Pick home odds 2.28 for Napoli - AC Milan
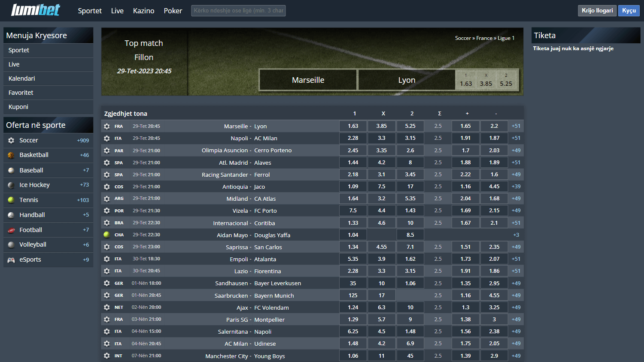Viewport: 644px width, 362px height. [353, 138]
